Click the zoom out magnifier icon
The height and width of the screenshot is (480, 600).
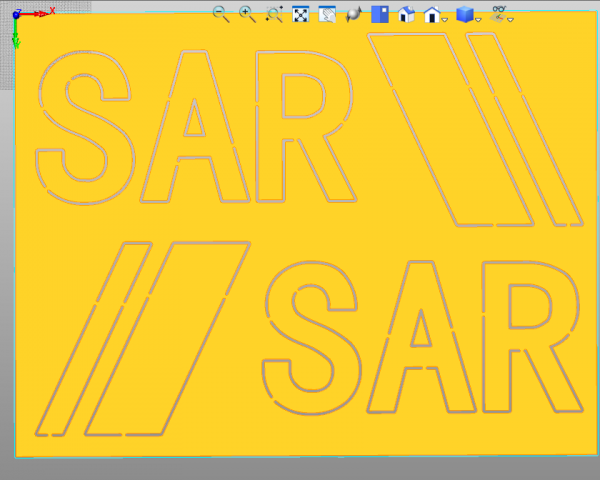(x=221, y=14)
